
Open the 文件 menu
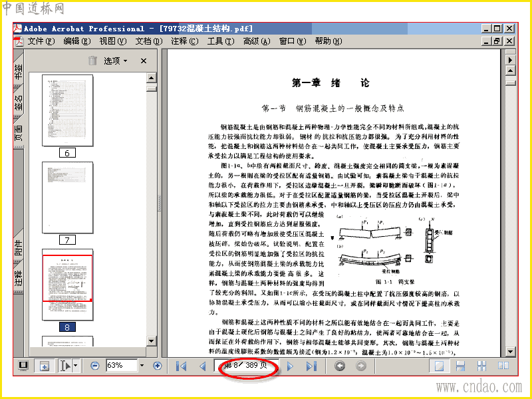(41, 41)
